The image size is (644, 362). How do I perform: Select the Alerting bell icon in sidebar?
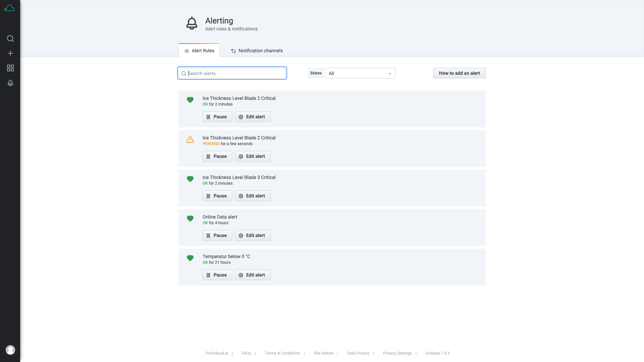click(x=10, y=83)
